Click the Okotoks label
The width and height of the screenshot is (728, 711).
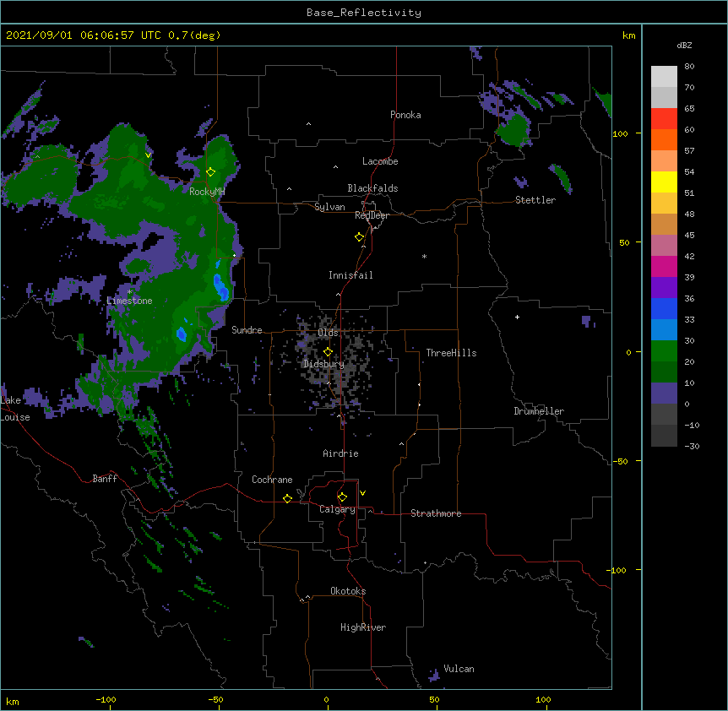tap(348, 591)
